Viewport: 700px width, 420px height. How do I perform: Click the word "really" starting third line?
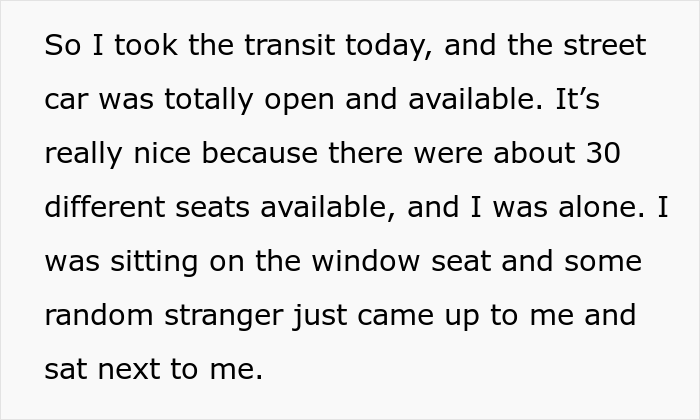[83, 155]
